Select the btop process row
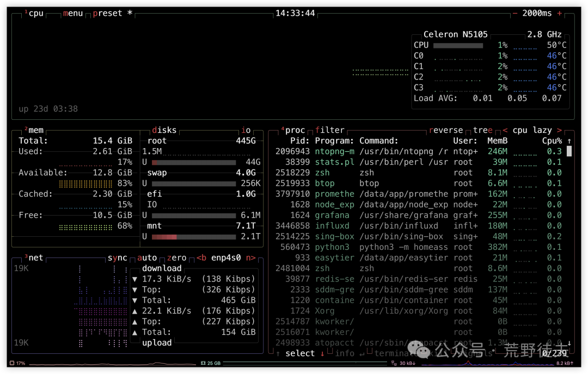Screen dimensions: 588x374 pyautogui.click(x=419, y=183)
